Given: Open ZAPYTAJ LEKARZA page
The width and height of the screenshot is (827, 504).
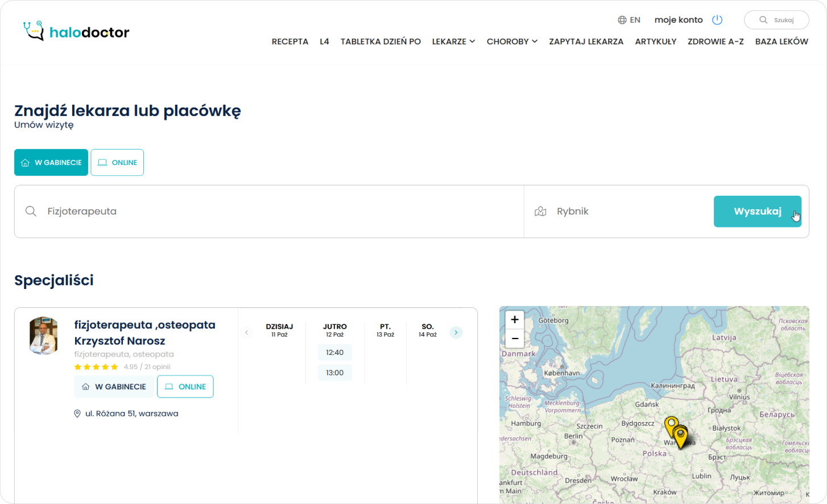Looking at the screenshot, I should 586,42.
